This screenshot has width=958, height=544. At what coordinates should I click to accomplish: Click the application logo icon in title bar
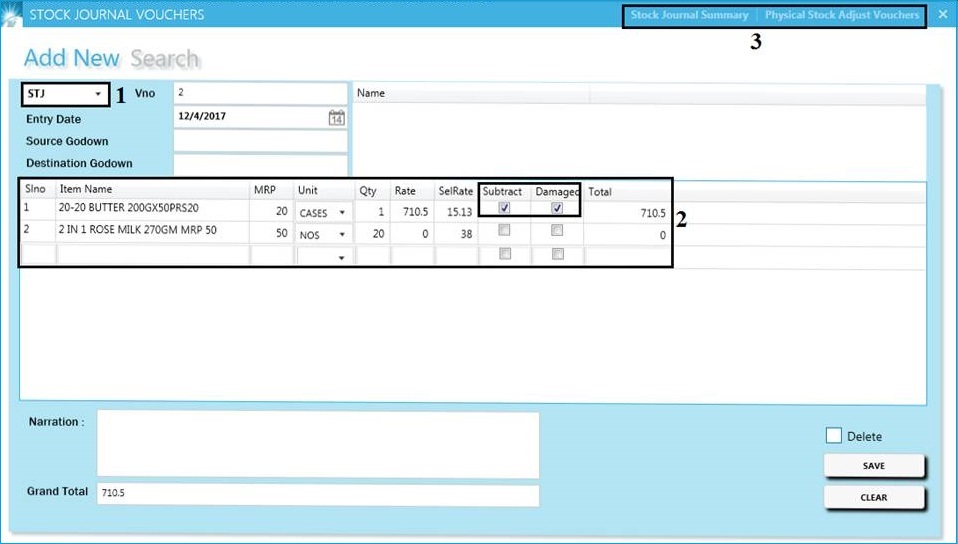point(10,15)
